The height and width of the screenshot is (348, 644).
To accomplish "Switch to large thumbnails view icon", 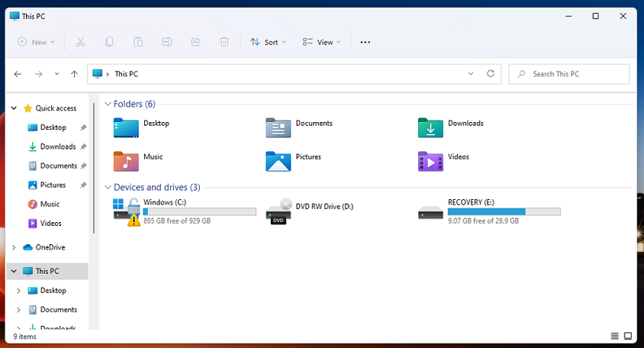I will (628, 336).
